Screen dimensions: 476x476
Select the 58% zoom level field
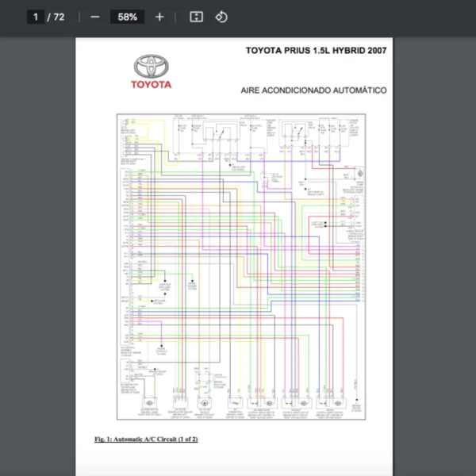point(127,17)
